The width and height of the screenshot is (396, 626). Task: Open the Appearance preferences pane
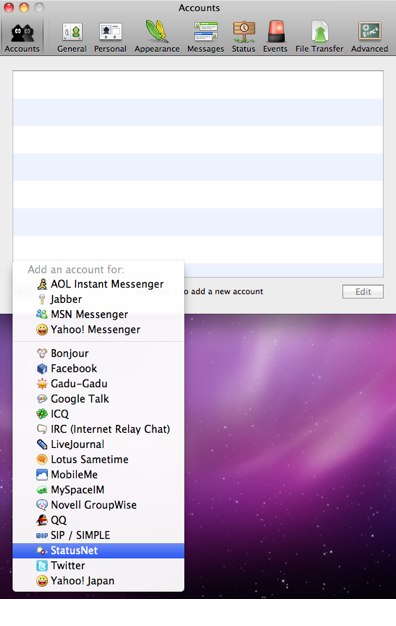156,38
